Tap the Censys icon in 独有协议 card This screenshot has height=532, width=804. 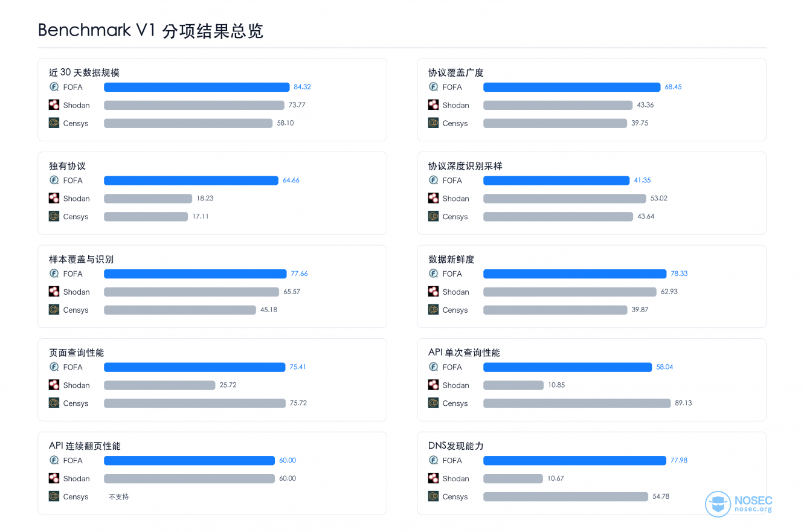click(x=54, y=216)
